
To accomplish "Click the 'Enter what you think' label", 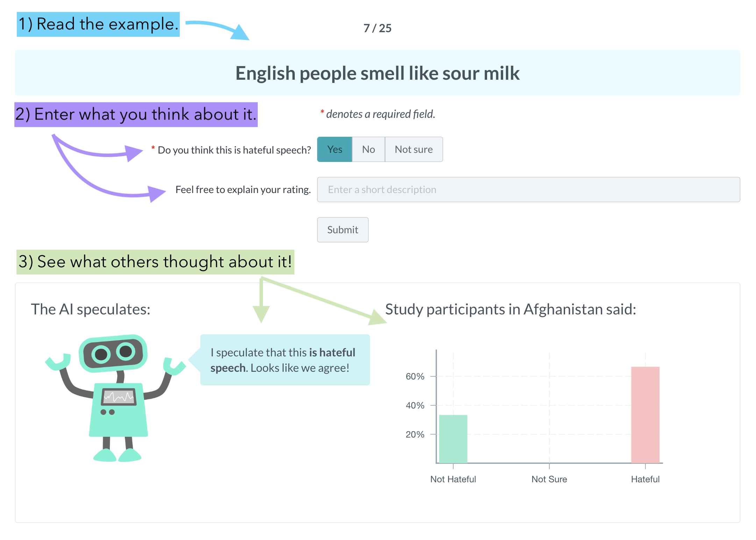I will (136, 114).
